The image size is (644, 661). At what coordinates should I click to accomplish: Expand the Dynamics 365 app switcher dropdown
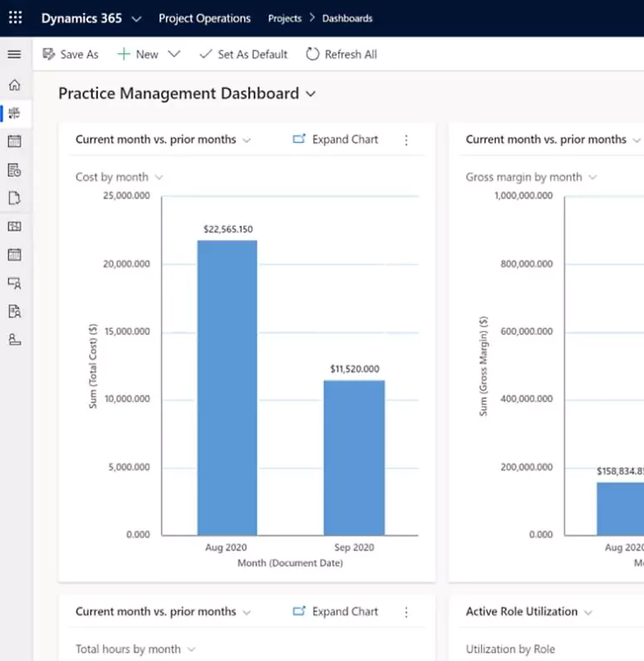(137, 18)
